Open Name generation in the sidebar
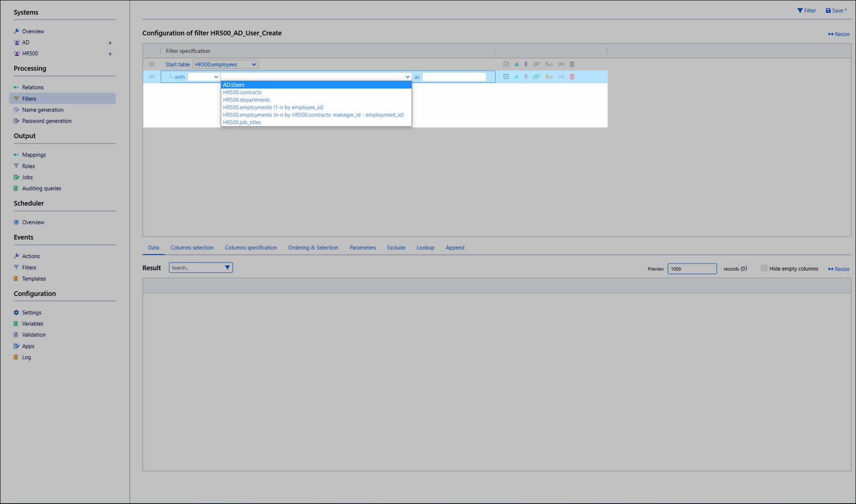856x504 pixels. coord(43,110)
